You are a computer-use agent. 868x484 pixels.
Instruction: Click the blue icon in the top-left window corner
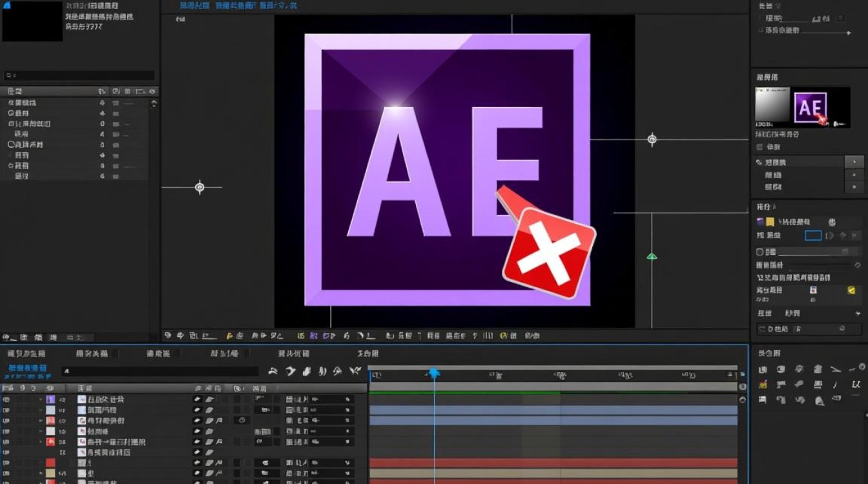point(7,5)
